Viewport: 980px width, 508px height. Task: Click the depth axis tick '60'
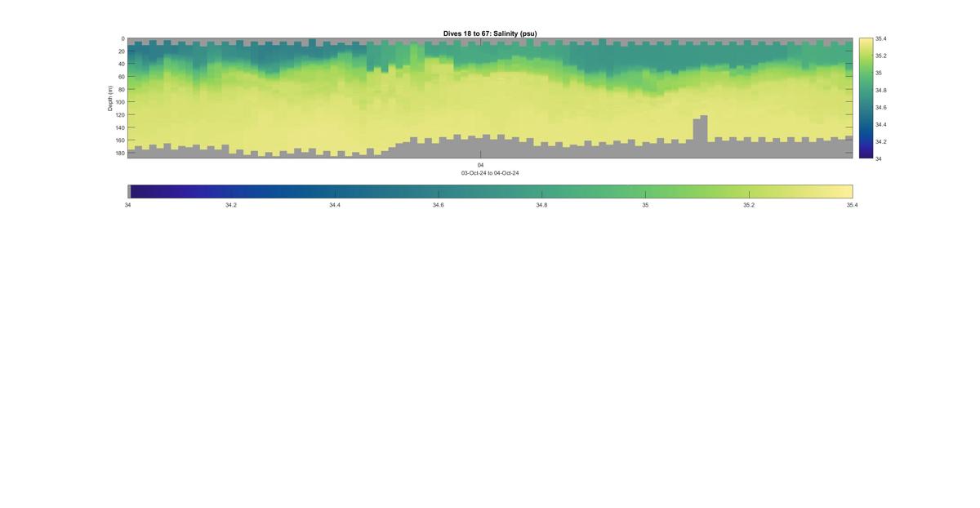pyautogui.click(x=121, y=77)
